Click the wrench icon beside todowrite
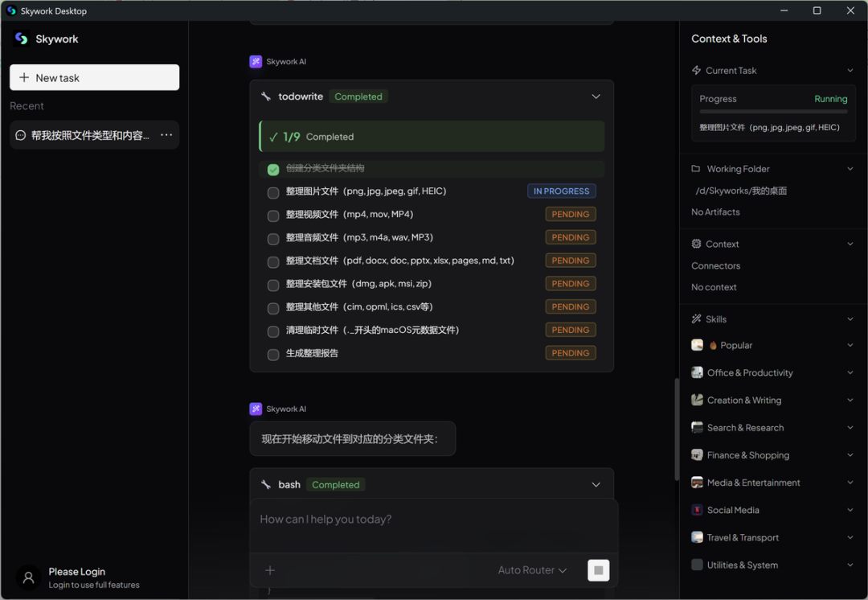 [x=266, y=97]
